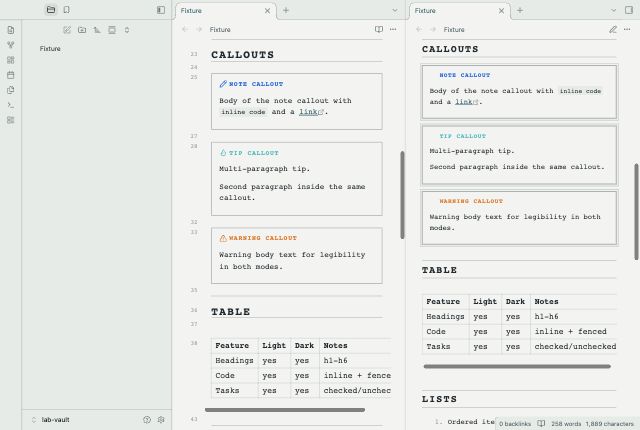Image resolution: width=640 pixels, height=430 pixels.
Task: Toggle auto-reveal current file icon
Action: coord(112,30)
